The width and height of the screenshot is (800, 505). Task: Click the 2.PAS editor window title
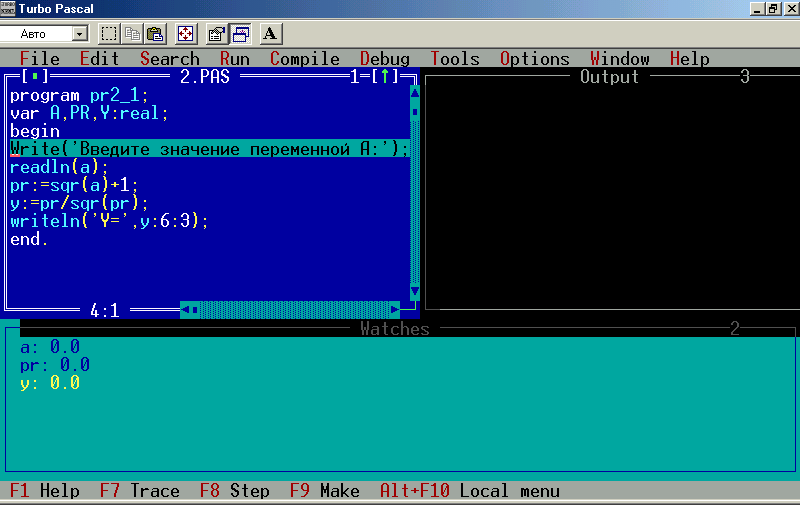click(205, 77)
